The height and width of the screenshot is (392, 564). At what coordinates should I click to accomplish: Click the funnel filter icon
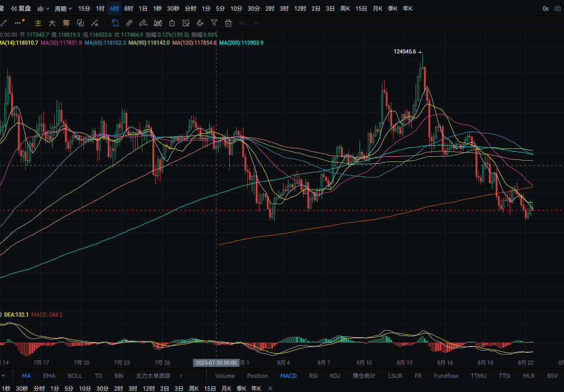pos(214,23)
